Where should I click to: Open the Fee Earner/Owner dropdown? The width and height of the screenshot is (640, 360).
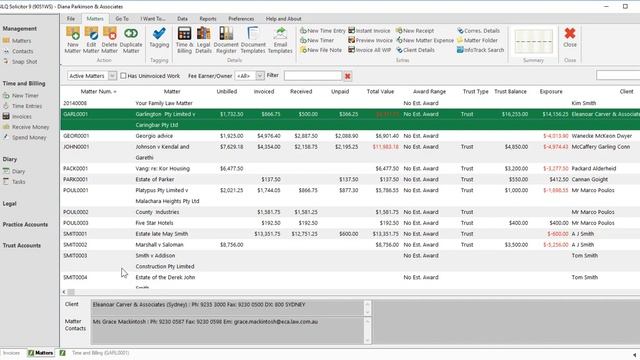pyautogui.click(x=260, y=76)
